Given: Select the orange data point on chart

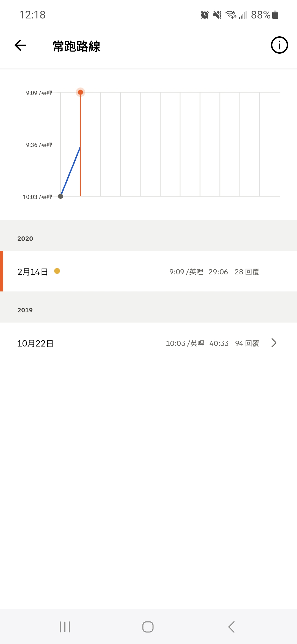Looking at the screenshot, I should tap(80, 92).
